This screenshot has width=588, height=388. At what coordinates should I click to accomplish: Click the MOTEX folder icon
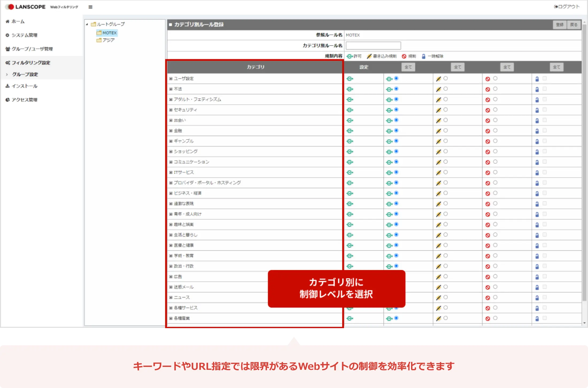(99, 33)
